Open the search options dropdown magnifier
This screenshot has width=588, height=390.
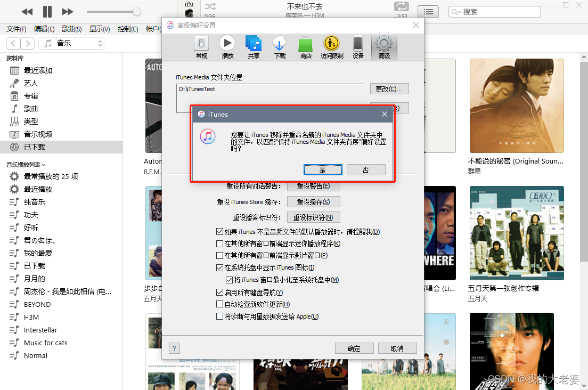pyautogui.click(x=455, y=12)
